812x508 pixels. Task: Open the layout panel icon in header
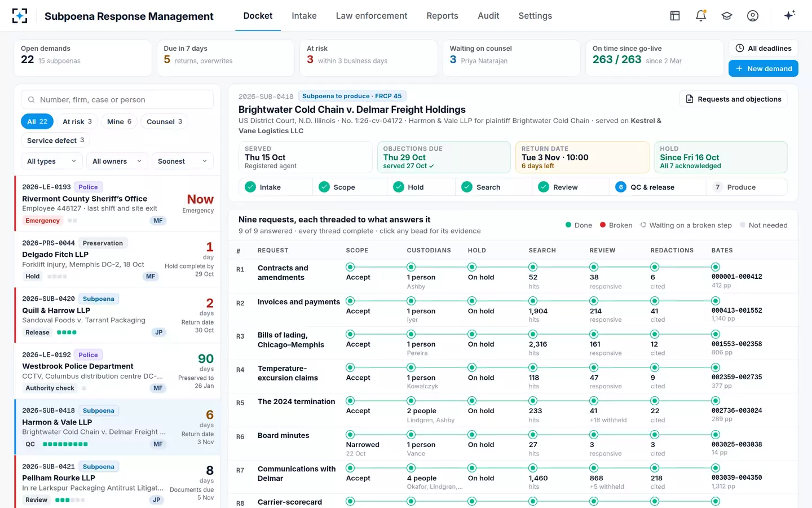[675, 16]
